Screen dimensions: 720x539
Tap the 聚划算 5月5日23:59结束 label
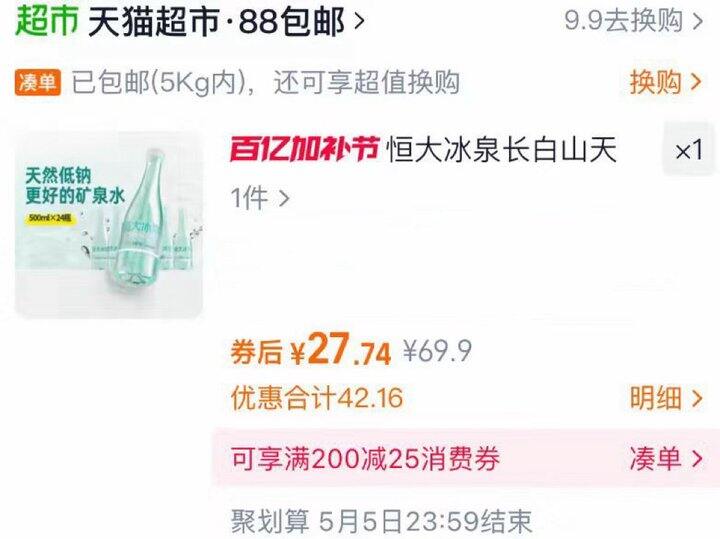[381, 521]
